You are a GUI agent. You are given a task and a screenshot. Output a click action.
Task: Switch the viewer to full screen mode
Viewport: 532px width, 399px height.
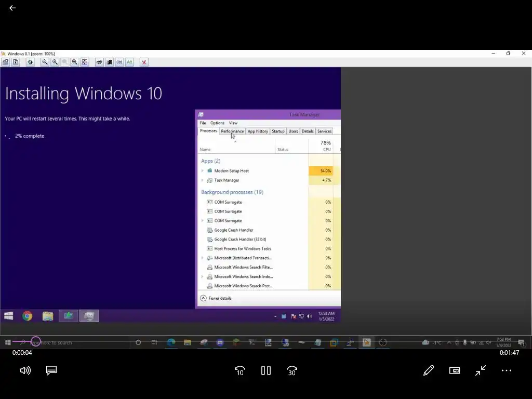pyautogui.click(x=85, y=62)
